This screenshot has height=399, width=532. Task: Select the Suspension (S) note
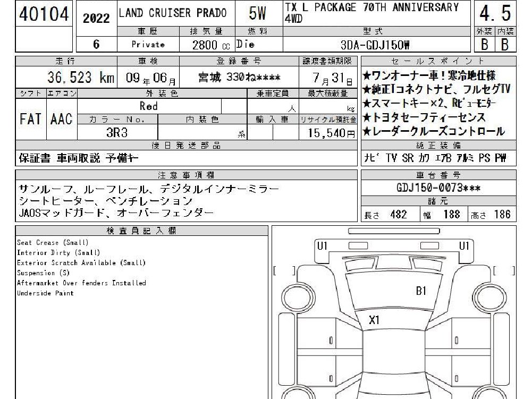pos(44,273)
